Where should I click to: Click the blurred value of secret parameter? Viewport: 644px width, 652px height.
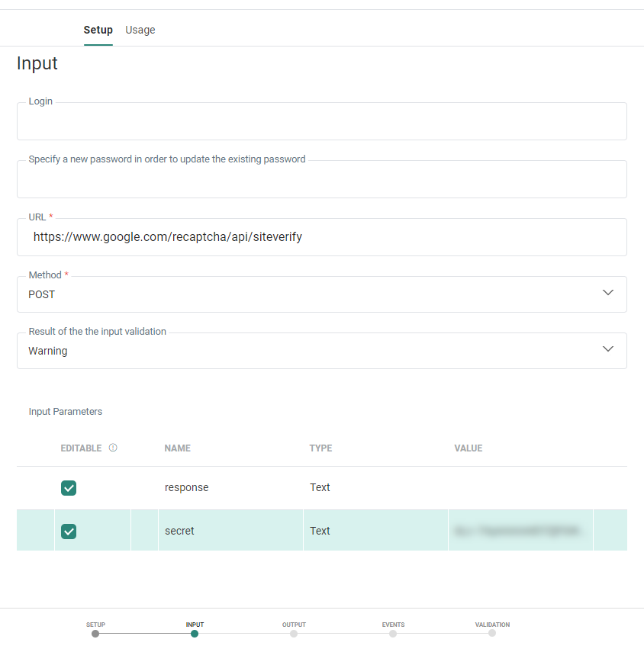coord(520,530)
